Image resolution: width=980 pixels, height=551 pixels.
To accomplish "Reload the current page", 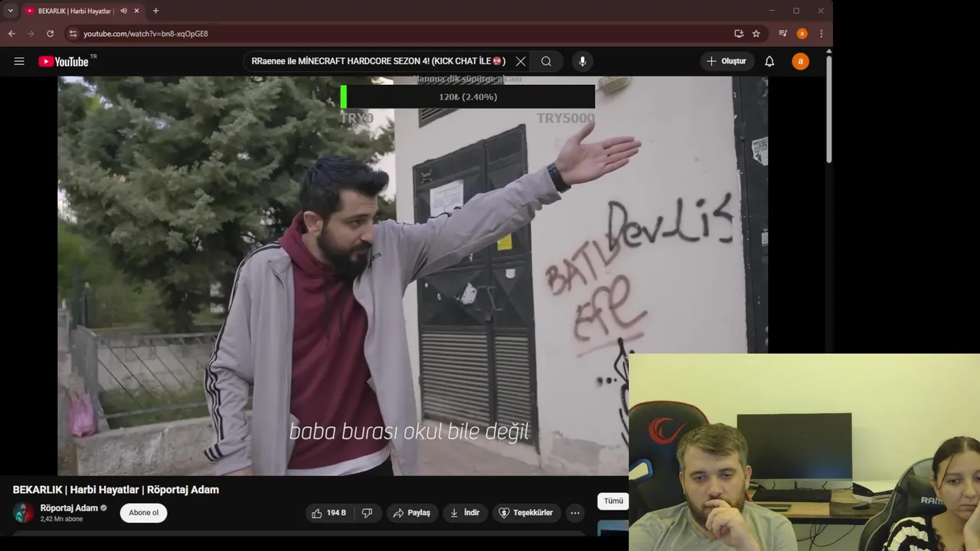I will (x=51, y=34).
